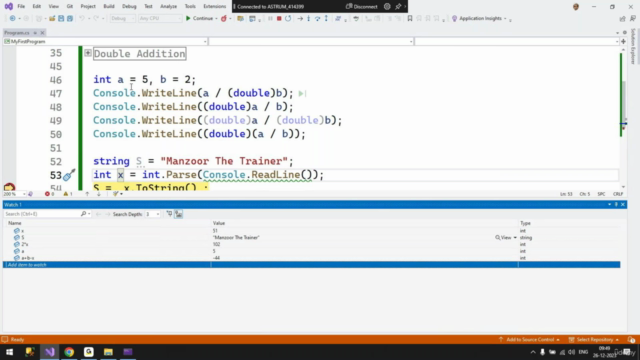This screenshot has height=360, width=640.
Task: Click the Watch search input field
Action: (42, 214)
